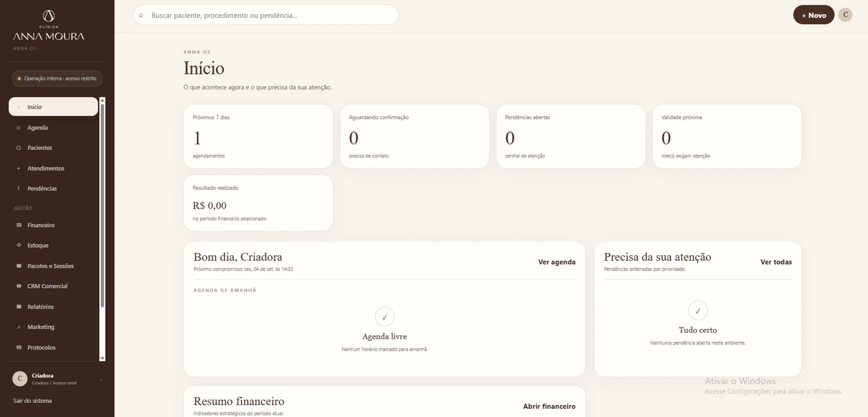This screenshot has width=868, height=417.
Task: Open the Agenda menu item
Action: [x=53, y=128]
